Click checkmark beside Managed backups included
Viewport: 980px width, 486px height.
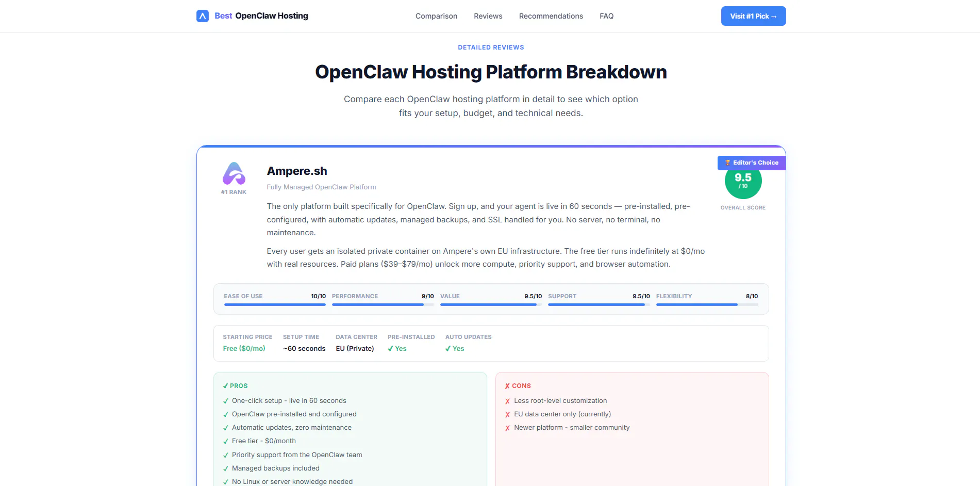pos(225,468)
